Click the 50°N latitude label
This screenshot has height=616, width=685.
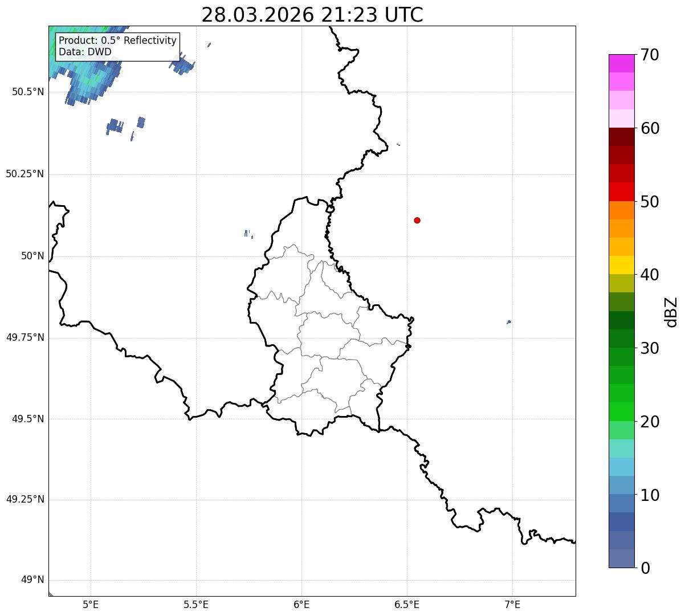coord(32,256)
